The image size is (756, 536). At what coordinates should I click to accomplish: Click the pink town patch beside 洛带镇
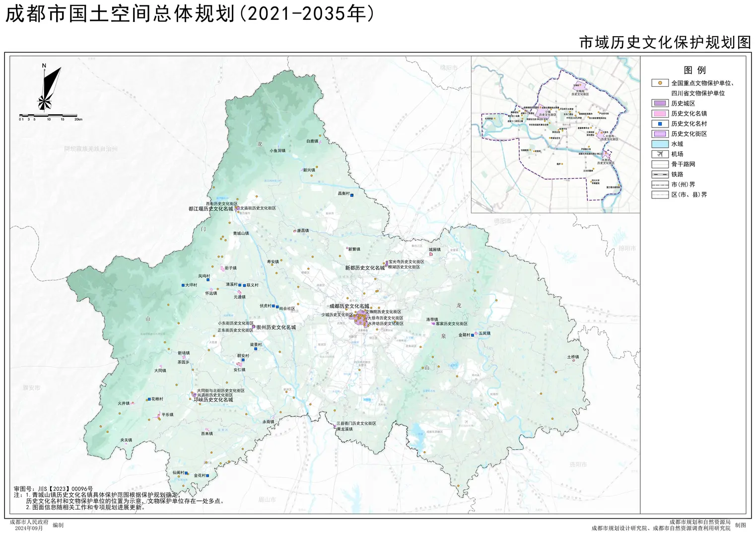(433, 324)
